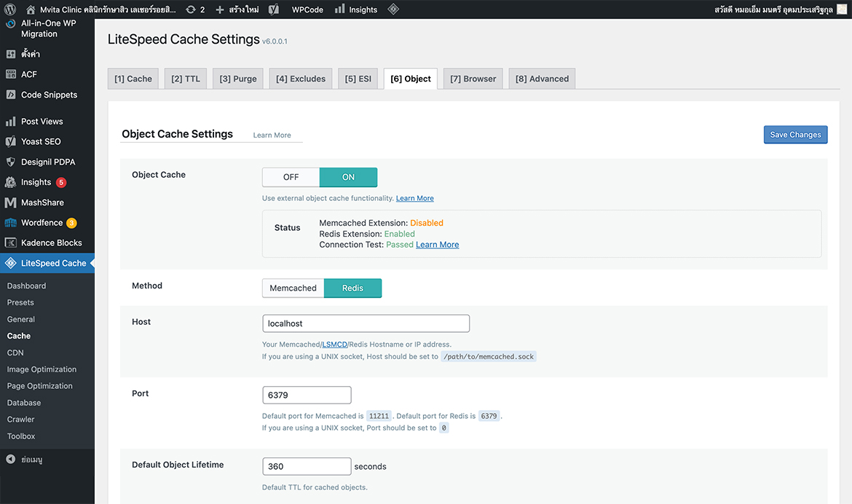Screen dimensions: 852x504
Task: Click the Host input field
Action: pos(366,323)
